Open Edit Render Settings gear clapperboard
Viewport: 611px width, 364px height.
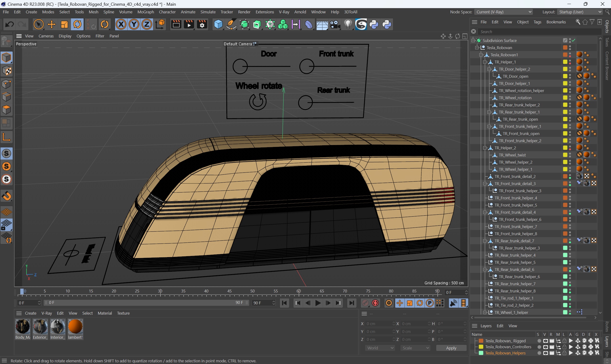202,24
